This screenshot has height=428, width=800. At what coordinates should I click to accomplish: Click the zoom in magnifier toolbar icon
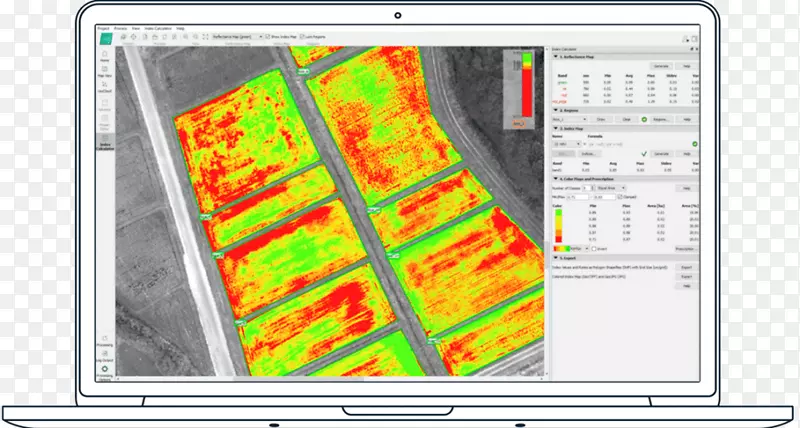coord(185,37)
